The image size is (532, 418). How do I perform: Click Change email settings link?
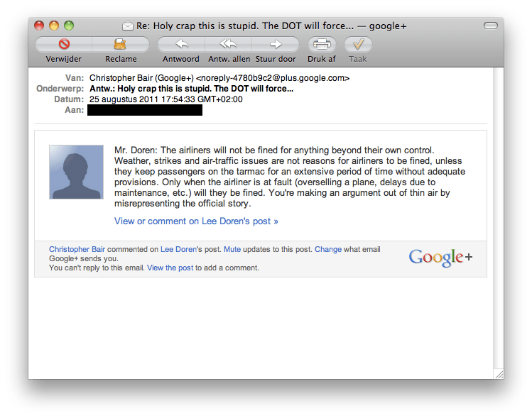[328, 249]
